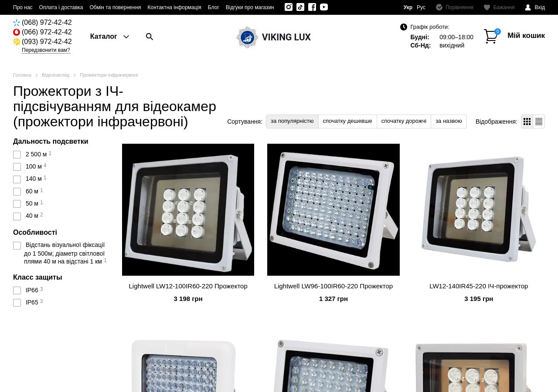Viewport: 558px width, 392px height.
Task: Tick the 140 м range checkbox
Action: pos(17,179)
